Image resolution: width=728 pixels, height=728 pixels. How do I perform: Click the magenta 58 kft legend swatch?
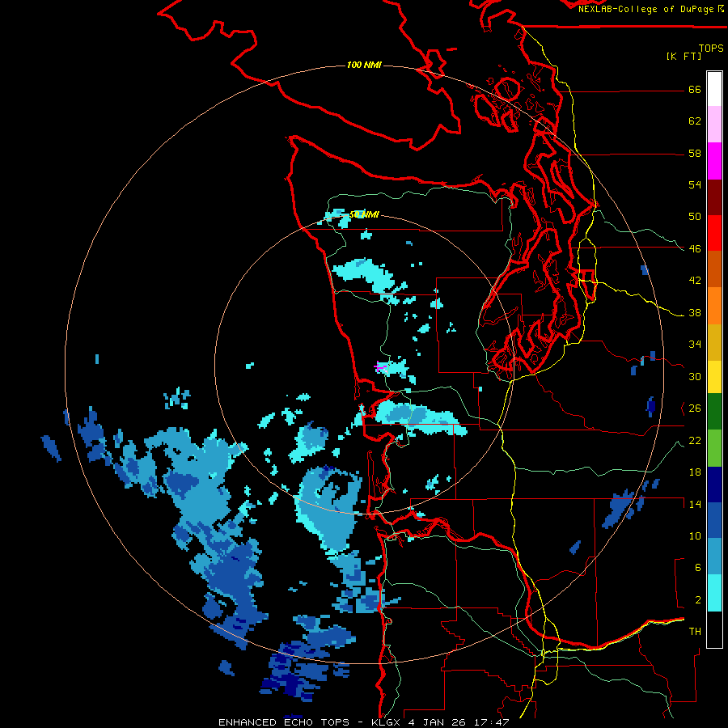click(x=714, y=161)
